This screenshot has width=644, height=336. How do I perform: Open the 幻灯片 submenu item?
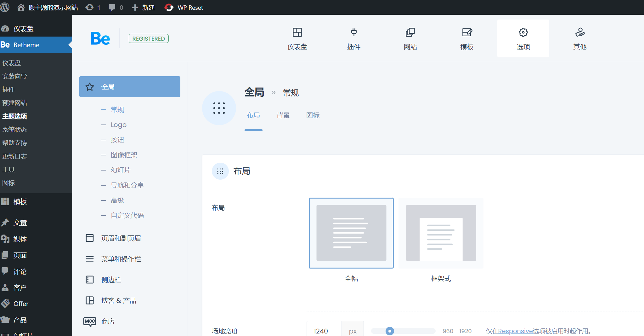click(x=121, y=170)
